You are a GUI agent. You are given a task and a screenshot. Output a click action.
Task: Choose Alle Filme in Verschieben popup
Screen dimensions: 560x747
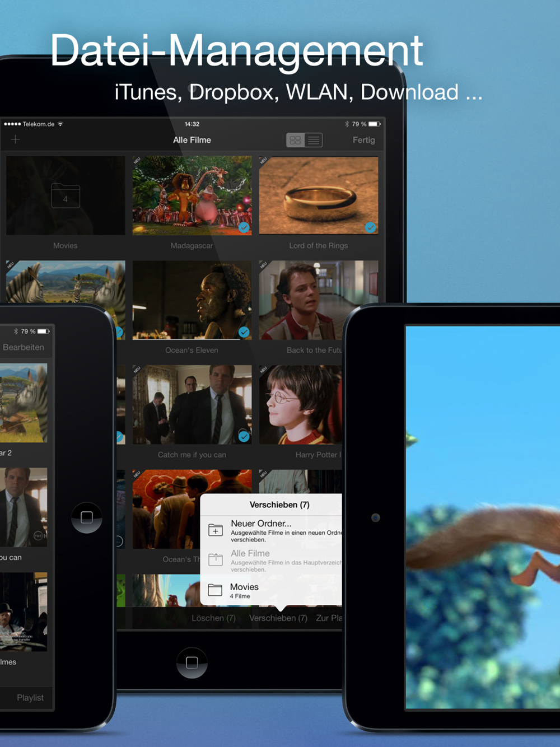(x=272, y=560)
